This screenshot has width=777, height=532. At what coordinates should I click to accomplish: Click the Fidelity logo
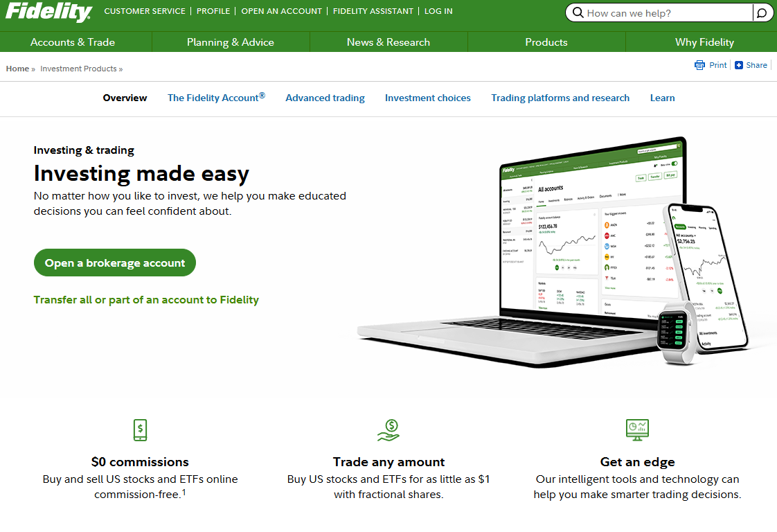click(x=48, y=12)
